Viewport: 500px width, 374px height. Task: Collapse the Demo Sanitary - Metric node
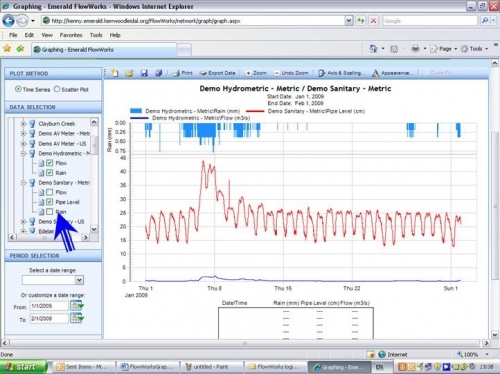[23, 183]
